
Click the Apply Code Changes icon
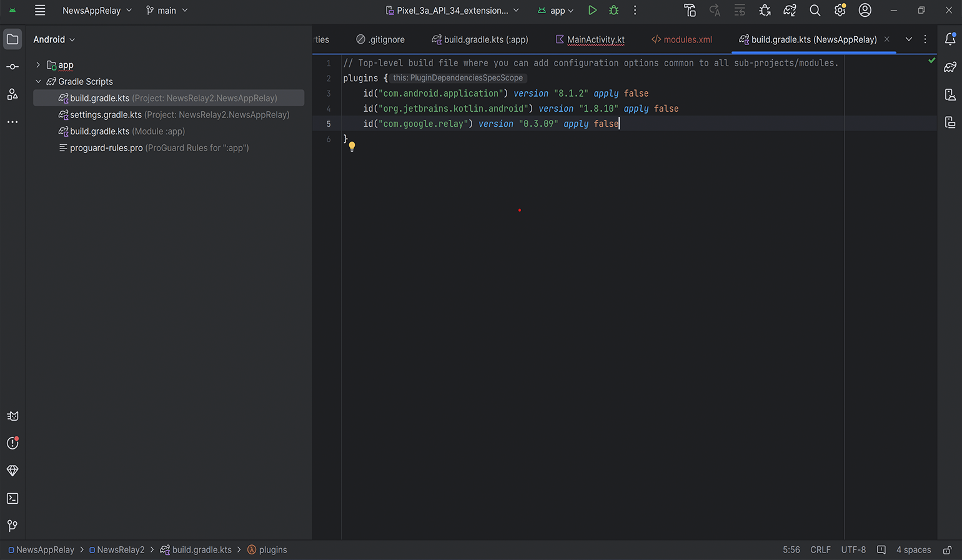click(740, 11)
